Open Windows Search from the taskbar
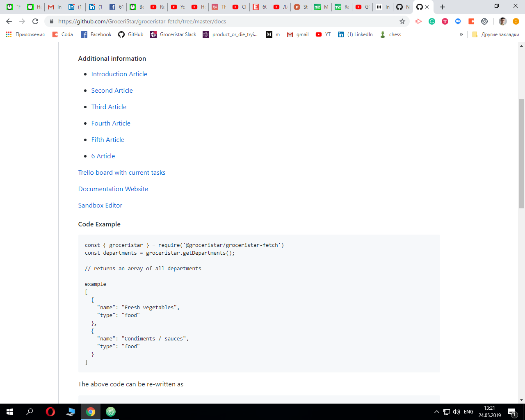Viewport: 525px width, 420px height. point(30,412)
